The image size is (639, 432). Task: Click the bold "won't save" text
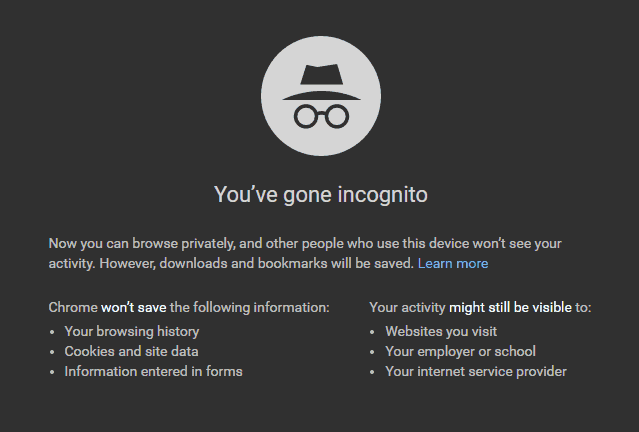(x=134, y=307)
